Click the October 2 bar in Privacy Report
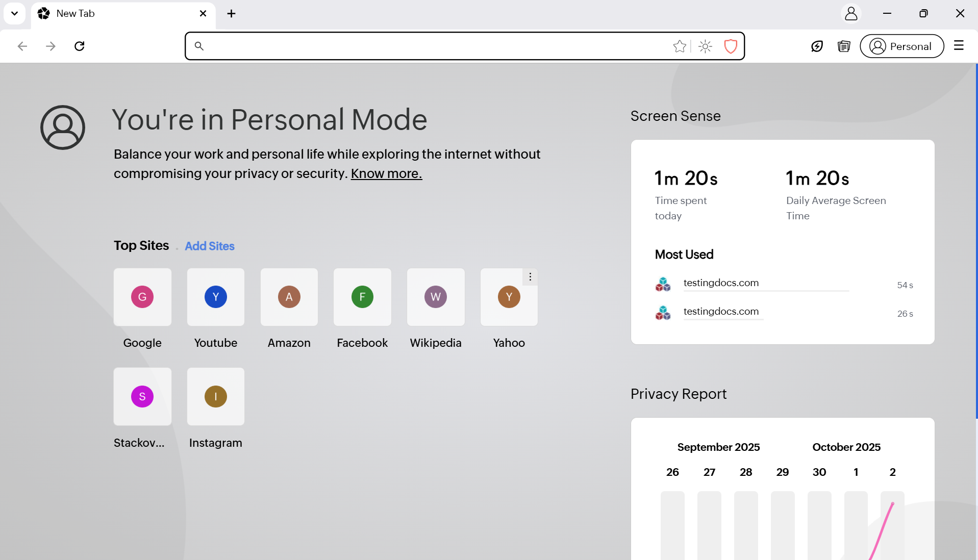The height and width of the screenshot is (560, 978). pos(892,525)
